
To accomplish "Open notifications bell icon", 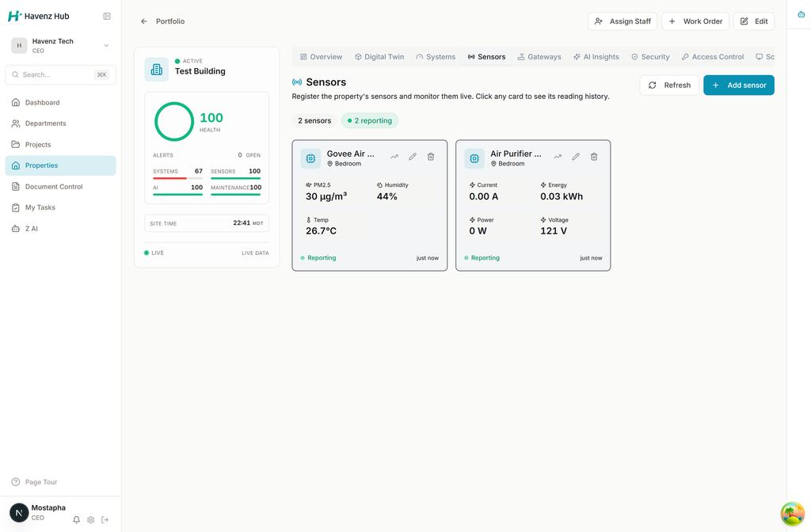I will (x=77, y=519).
